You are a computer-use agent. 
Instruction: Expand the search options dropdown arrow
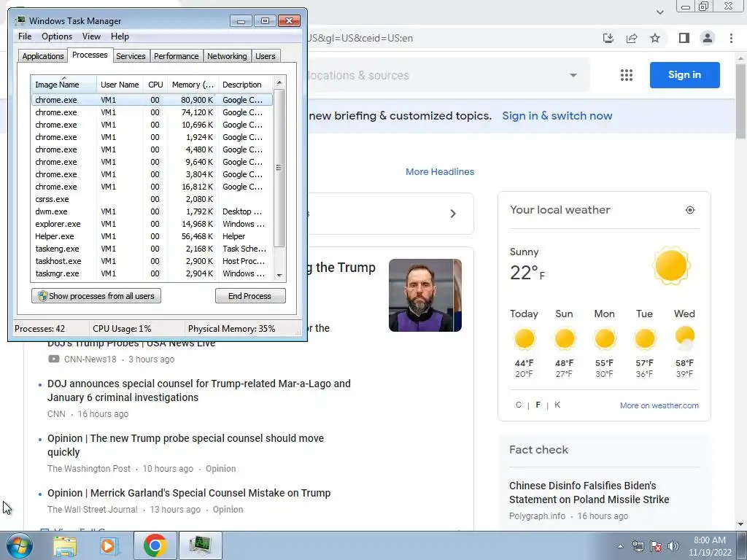573,75
